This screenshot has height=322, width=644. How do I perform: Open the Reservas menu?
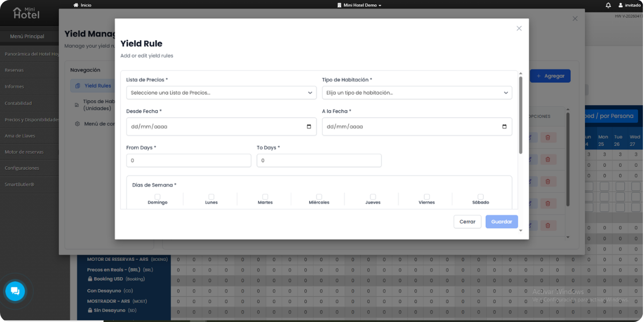pos(30,70)
